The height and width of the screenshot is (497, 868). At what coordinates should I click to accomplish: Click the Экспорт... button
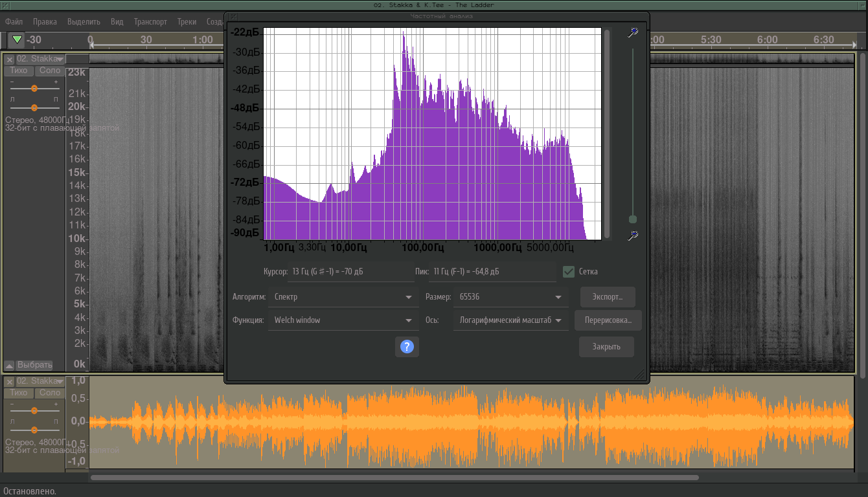pyautogui.click(x=608, y=297)
